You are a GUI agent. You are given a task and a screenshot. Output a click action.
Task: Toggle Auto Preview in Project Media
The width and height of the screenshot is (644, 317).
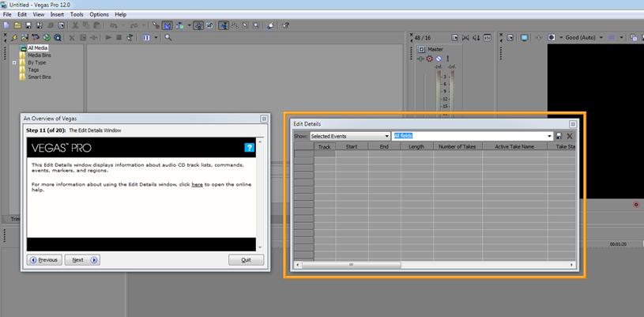(130, 37)
